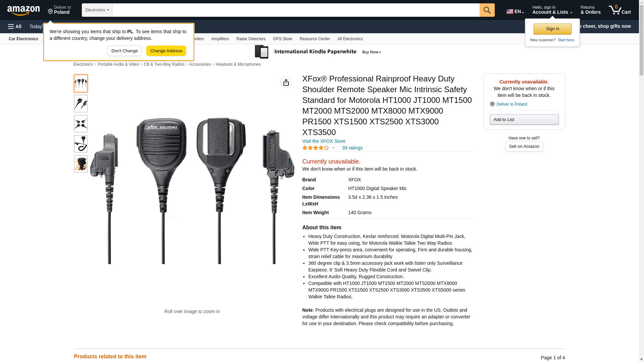Open the All hamburger menu
This screenshot has width=644, height=362.
pos(15,26)
